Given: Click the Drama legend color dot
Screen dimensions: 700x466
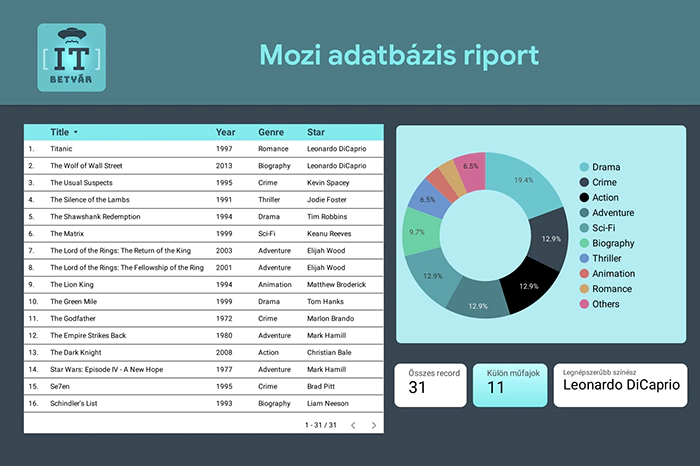Looking at the screenshot, I should (x=583, y=167).
